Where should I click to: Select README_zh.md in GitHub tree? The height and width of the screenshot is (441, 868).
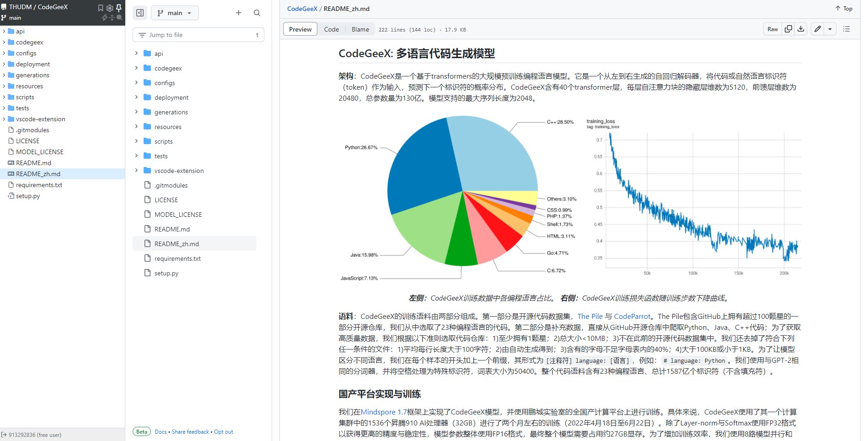(x=194, y=244)
